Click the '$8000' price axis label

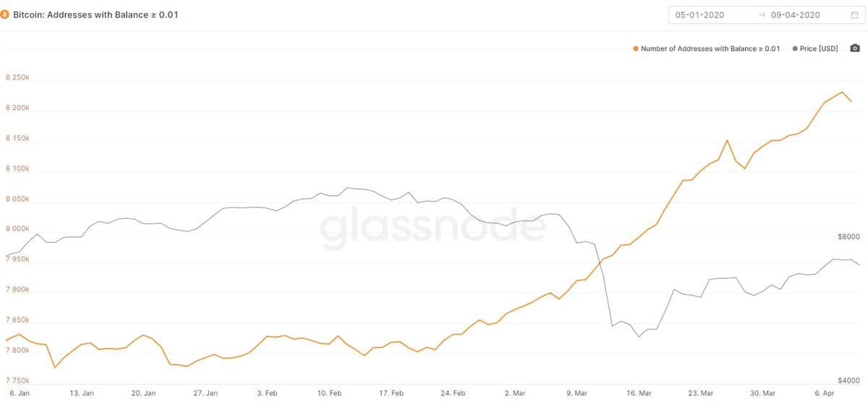click(x=848, y=236)
